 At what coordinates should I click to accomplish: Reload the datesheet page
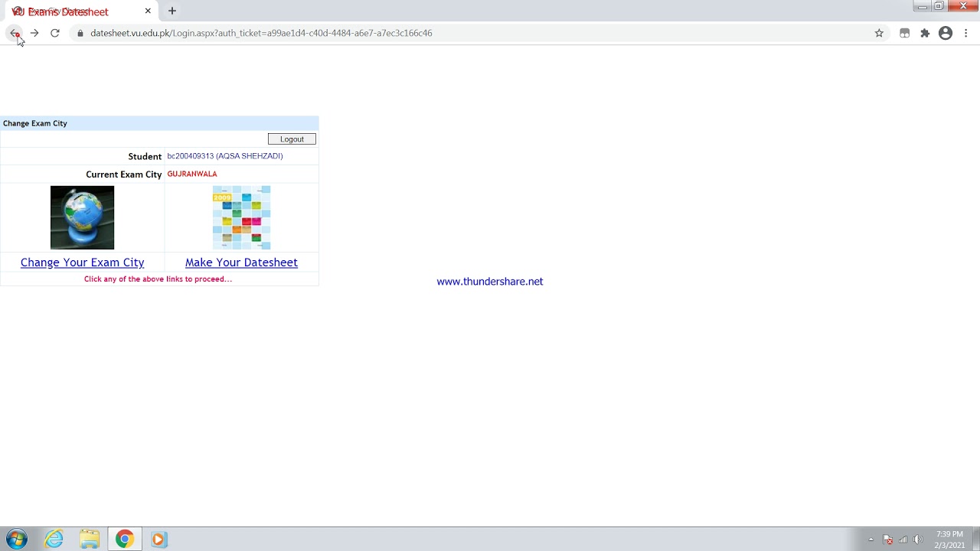click(x=55, y=33)
